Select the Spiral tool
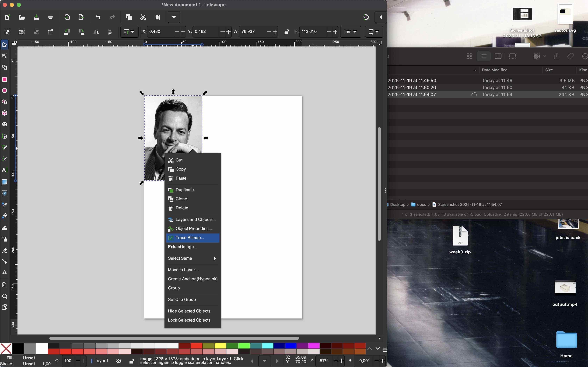 (4, 124)
